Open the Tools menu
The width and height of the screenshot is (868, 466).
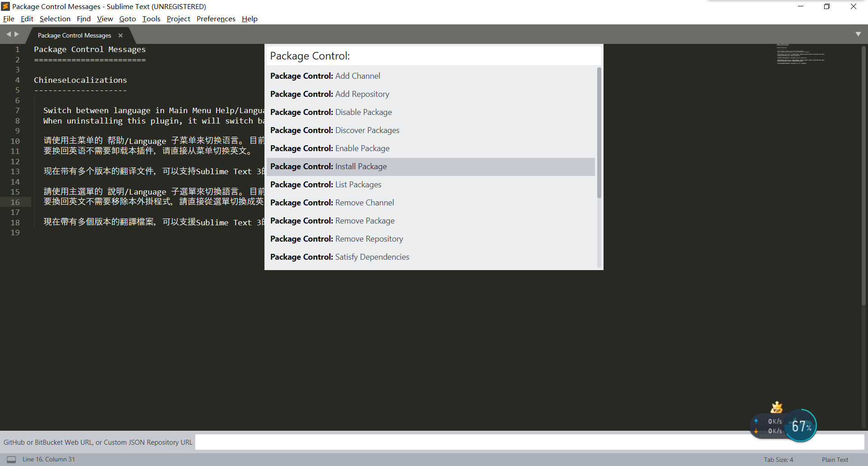(151, 19)
